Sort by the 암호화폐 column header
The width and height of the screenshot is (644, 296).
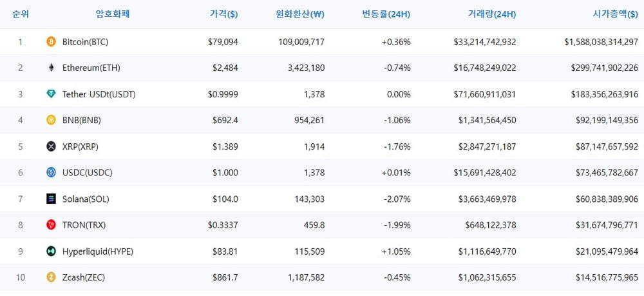[113, 14]
